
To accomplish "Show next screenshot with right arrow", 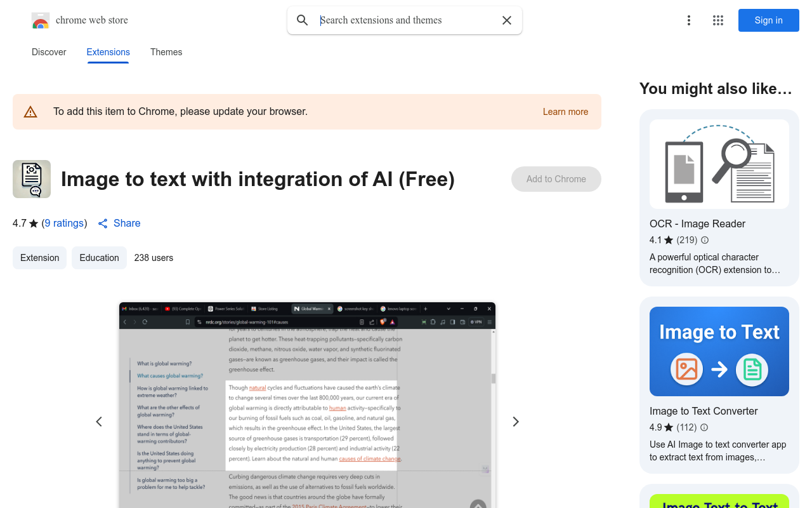I will pos(516,422).
